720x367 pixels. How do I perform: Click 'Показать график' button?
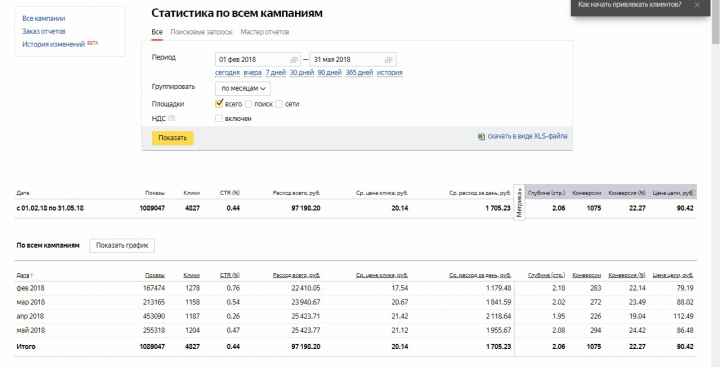tap(122, 245)
